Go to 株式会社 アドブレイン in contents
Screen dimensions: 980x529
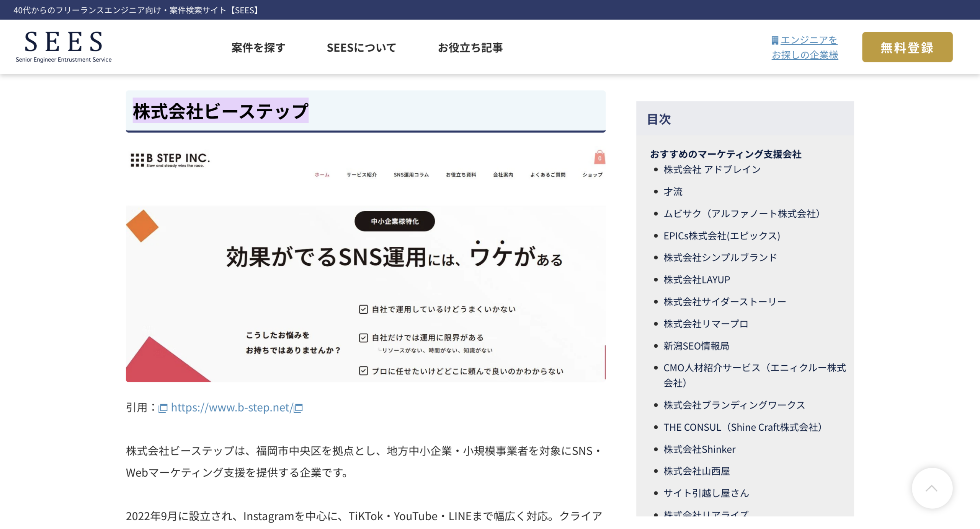[x=712, y=169]
